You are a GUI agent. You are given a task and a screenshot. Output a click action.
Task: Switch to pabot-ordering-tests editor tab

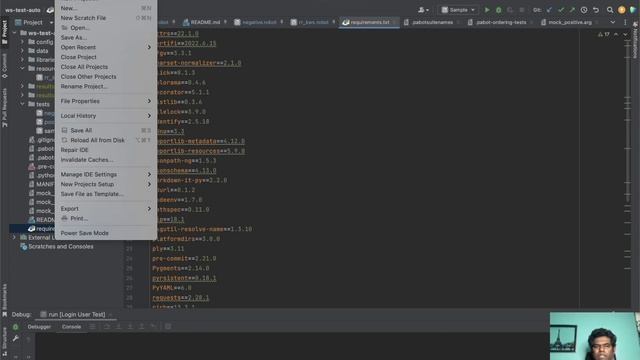pos(498,22)
